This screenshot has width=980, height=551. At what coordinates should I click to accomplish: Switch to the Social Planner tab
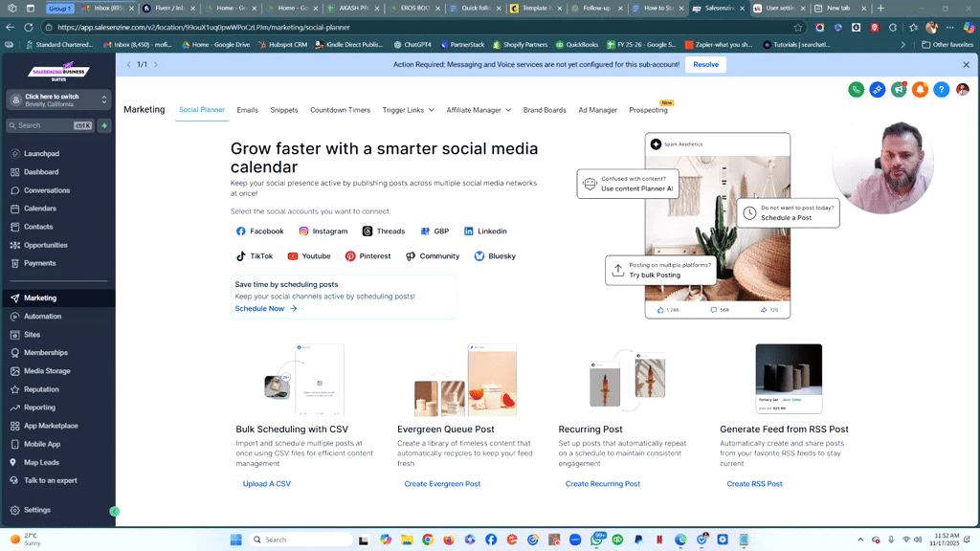click(x=201, y=110)
